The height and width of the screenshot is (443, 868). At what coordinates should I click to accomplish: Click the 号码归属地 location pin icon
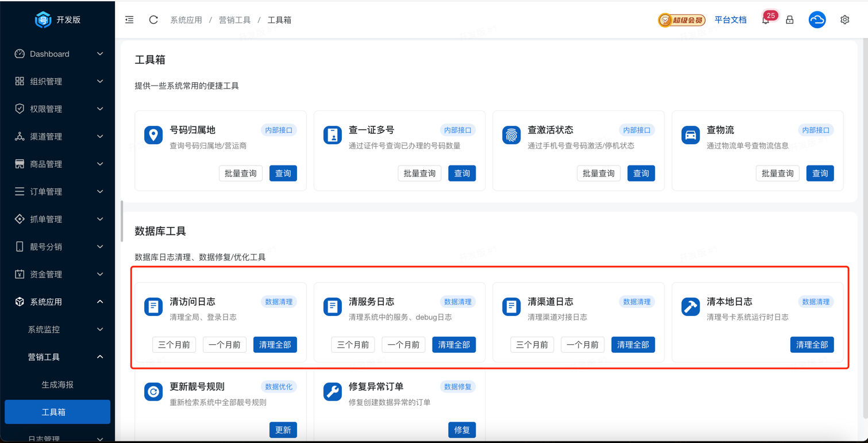click(153, 135)
